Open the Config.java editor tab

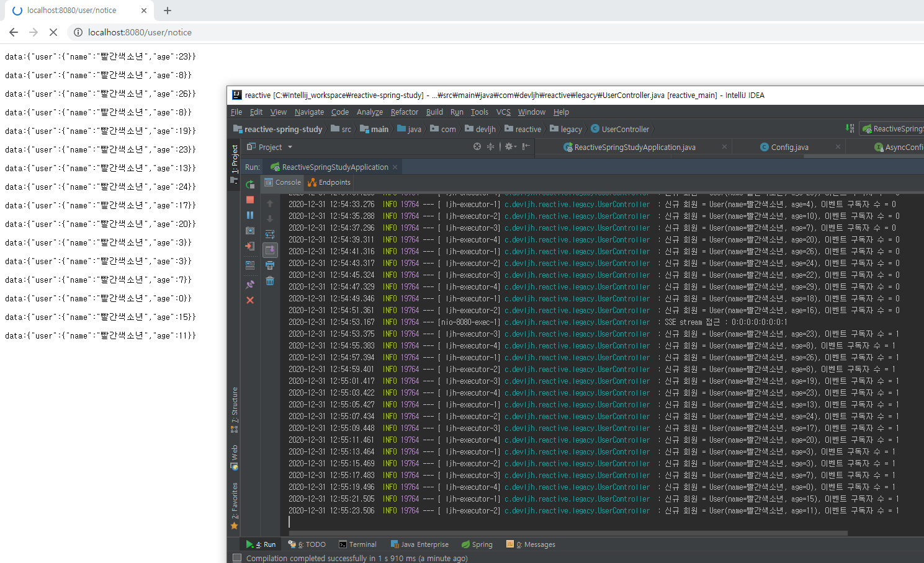click(x=784, y=147)
